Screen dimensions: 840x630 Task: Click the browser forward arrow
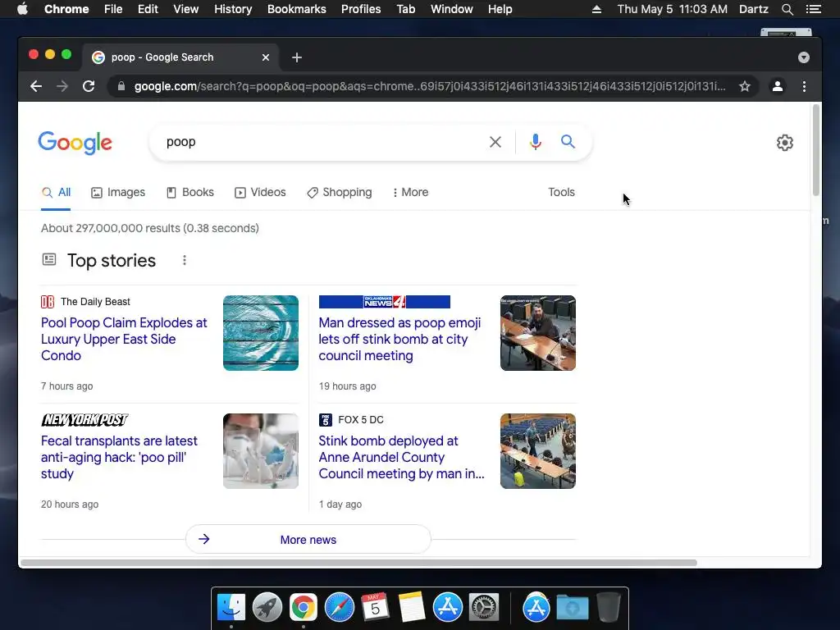(x=62, y=86)
